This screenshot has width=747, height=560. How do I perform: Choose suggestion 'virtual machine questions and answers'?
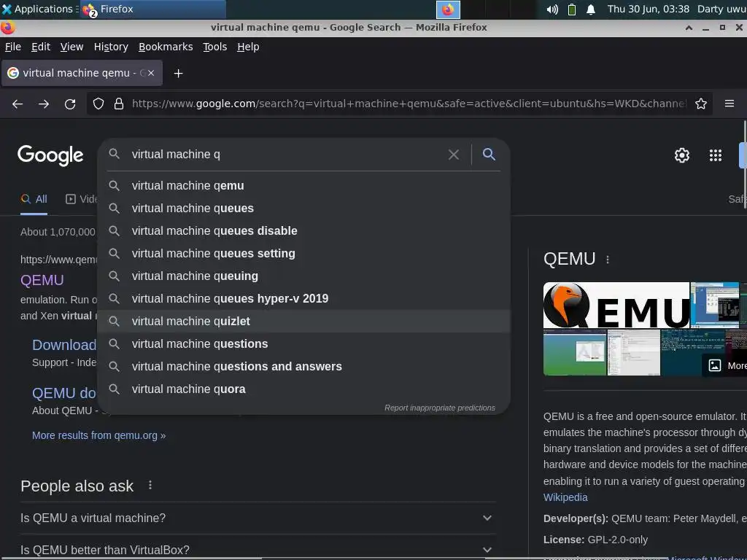point(303,366)
